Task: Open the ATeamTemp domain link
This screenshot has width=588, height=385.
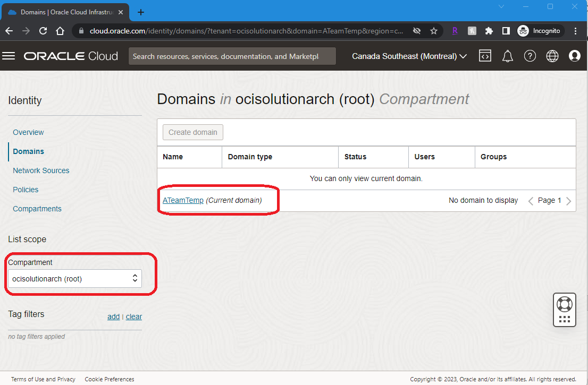Action: [x=183, y=200]
